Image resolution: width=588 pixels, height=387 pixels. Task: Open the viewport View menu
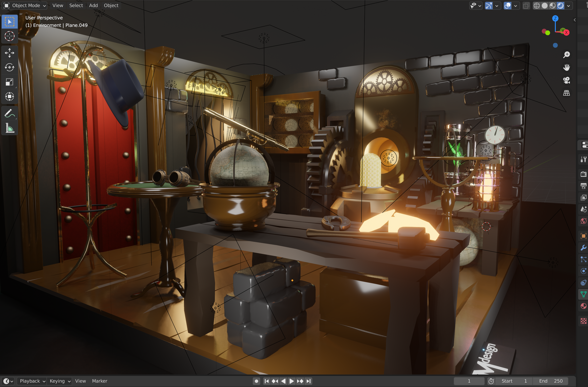point(58,5)
